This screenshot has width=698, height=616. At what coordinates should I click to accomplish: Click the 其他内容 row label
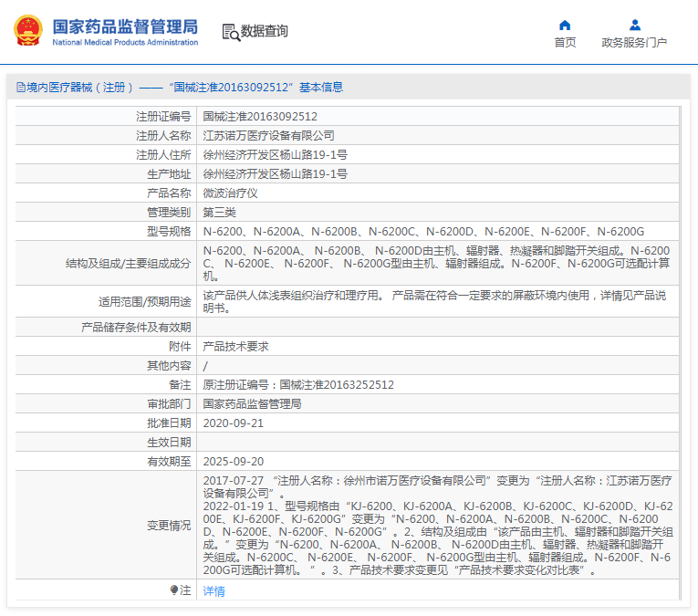click(x=169, y=365)
